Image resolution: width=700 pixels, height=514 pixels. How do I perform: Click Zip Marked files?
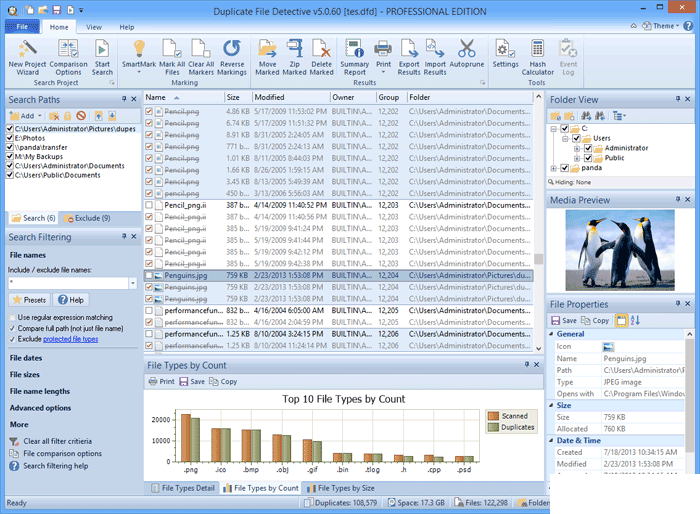point(294,57)
